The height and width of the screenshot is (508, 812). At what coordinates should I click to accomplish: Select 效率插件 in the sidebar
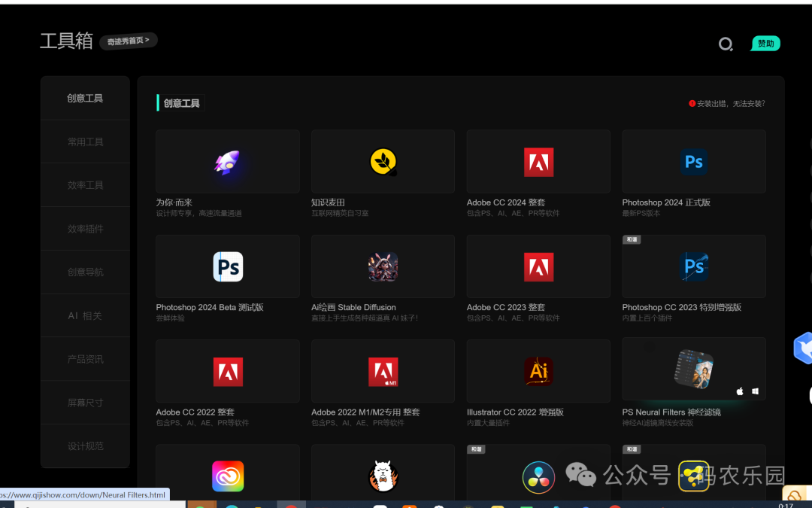tap(85, 229)
